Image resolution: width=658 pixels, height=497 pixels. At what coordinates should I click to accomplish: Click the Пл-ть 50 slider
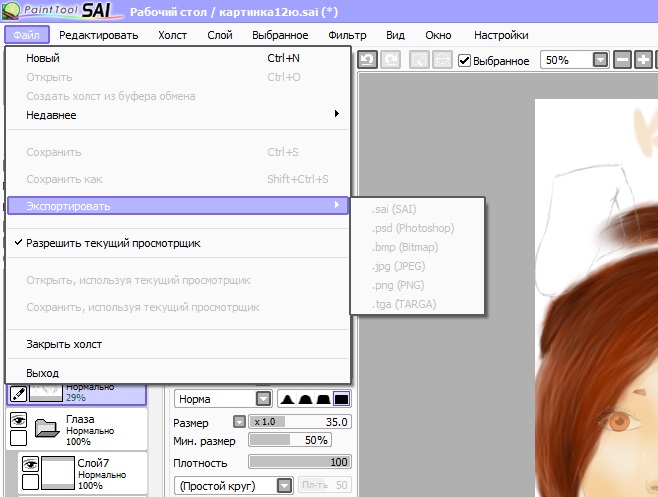[x=324, y=485]
